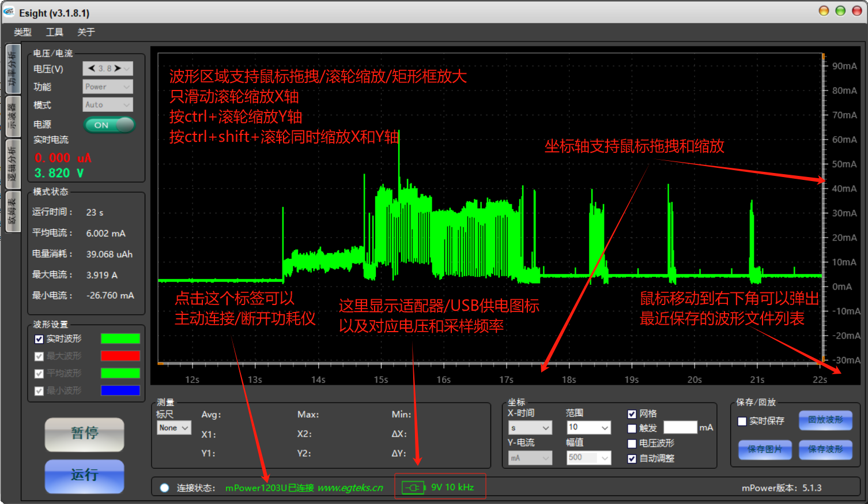Click the left arrow to decrease voltage
This screenshot has height=504, width=868.
pos(91,69)
